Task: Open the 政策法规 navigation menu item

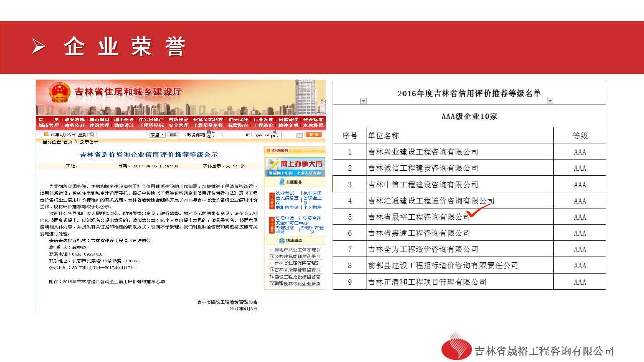Action: click(x=74, y=120)
